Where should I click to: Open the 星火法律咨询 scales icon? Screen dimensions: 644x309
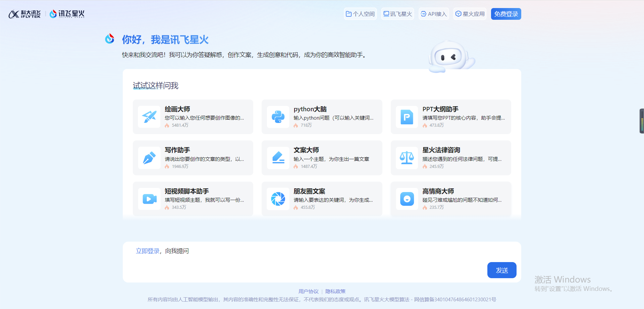click(407, 158)
